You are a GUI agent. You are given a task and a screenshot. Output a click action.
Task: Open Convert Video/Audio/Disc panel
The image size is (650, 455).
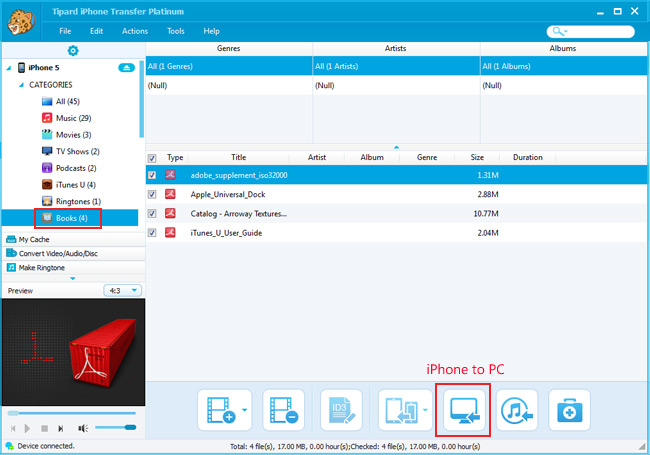point(74,254)
